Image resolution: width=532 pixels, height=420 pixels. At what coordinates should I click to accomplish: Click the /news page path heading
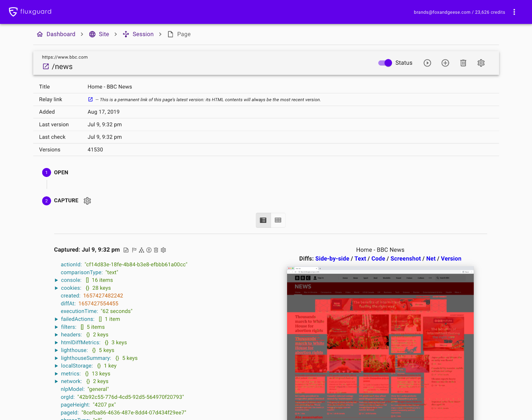tap(62, 67)
